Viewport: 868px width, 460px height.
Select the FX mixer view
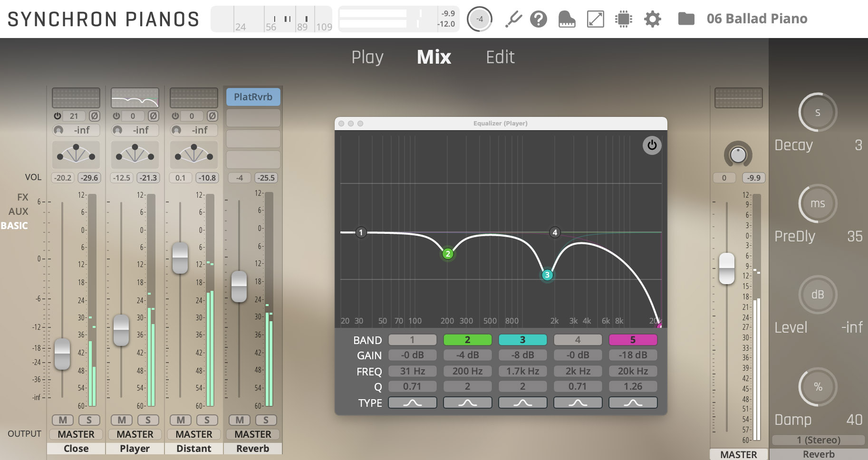23,197
